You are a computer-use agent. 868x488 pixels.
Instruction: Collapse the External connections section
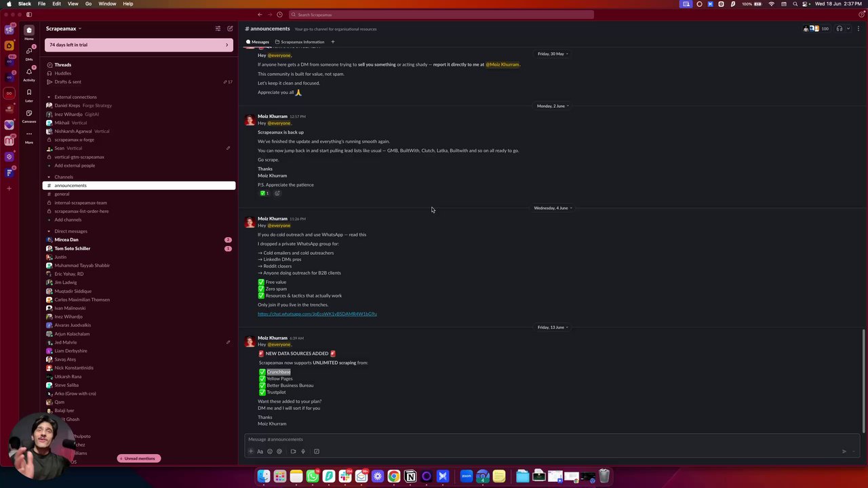tap(49, 97)
